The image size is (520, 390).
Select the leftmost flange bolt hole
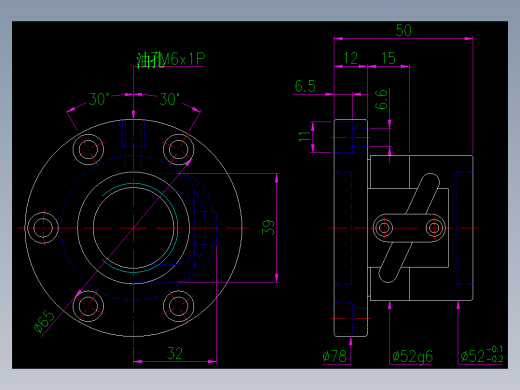click(43, 228)
